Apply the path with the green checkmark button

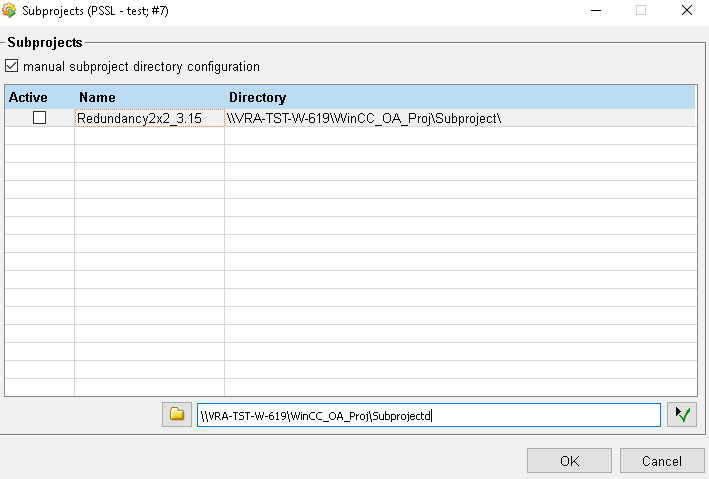click(x=682, y=414)
